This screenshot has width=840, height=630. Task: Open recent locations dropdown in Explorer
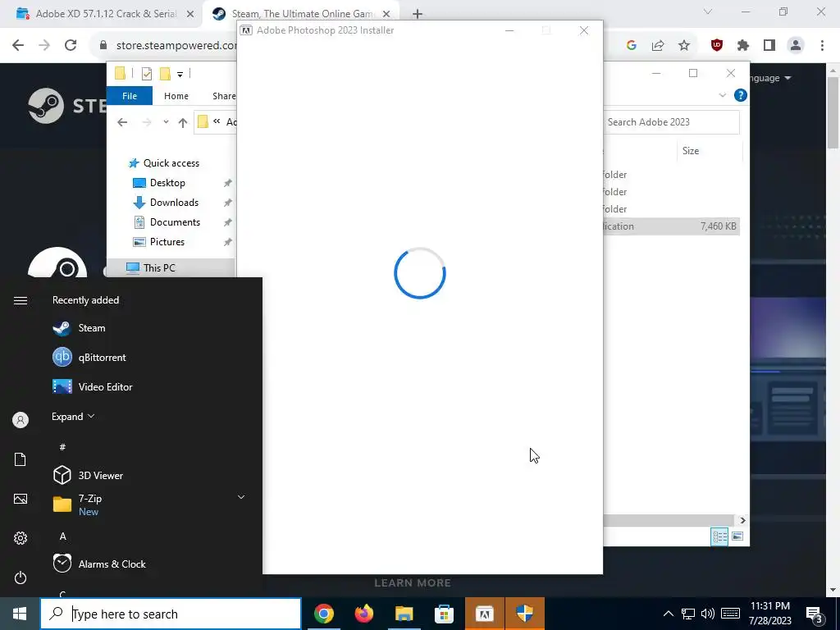[166, 122]
